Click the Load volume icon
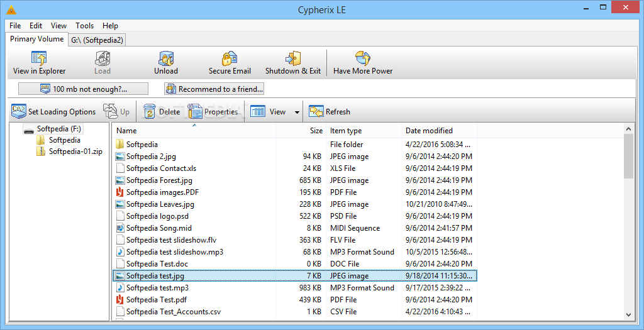The image size is (644, 330). click(103, 58)
